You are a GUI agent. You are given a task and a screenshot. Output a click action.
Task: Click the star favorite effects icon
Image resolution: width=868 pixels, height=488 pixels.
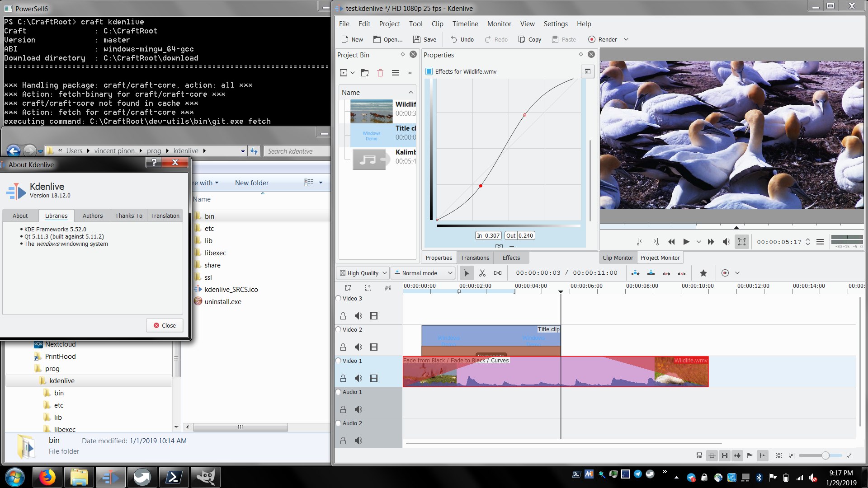[x=703, y=273]
